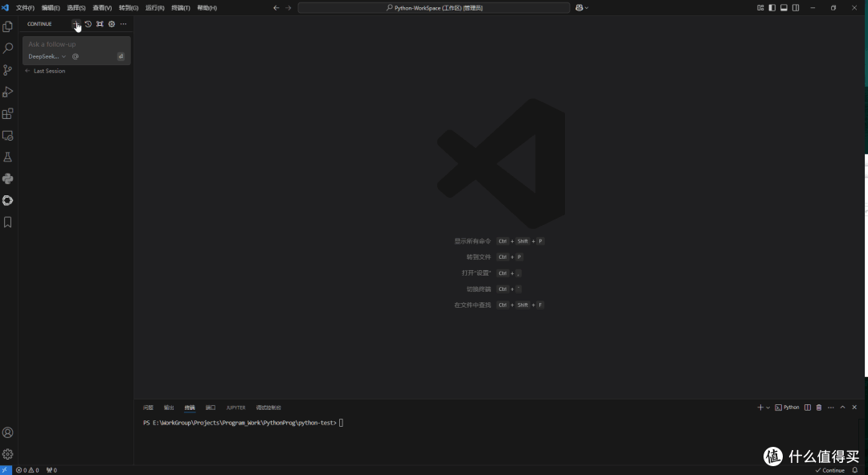
Task: Open the 编辑(E) menu
Action: point(51,8)
